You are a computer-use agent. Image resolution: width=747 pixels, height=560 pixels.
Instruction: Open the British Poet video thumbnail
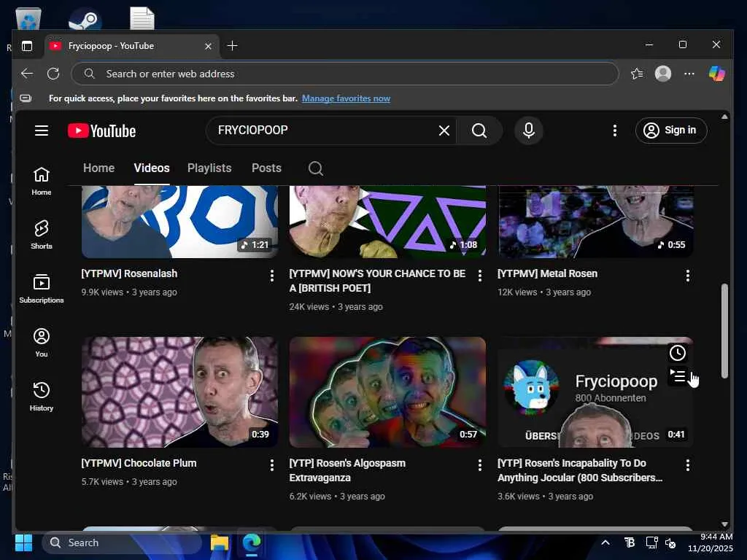tap(387, 222)
